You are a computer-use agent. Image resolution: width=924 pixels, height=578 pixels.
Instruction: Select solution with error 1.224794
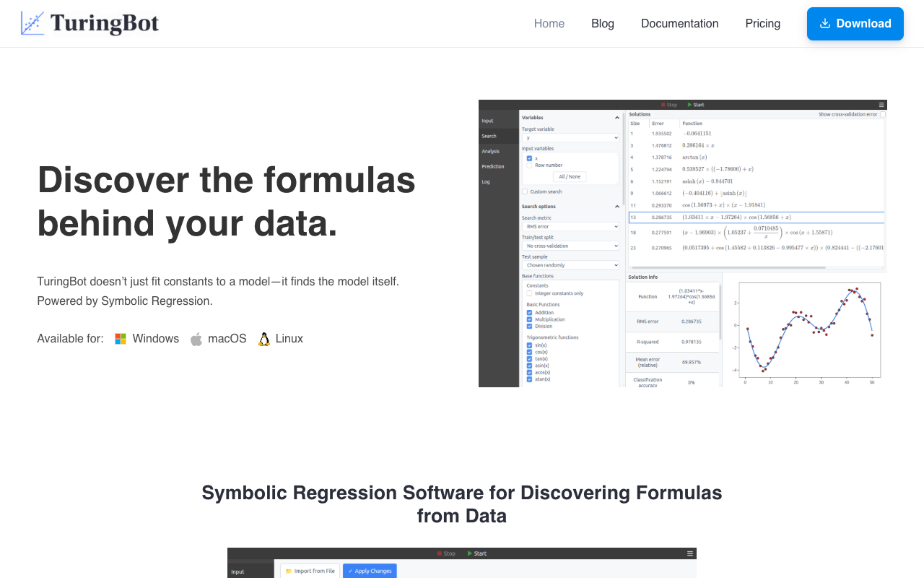(757, 169)
